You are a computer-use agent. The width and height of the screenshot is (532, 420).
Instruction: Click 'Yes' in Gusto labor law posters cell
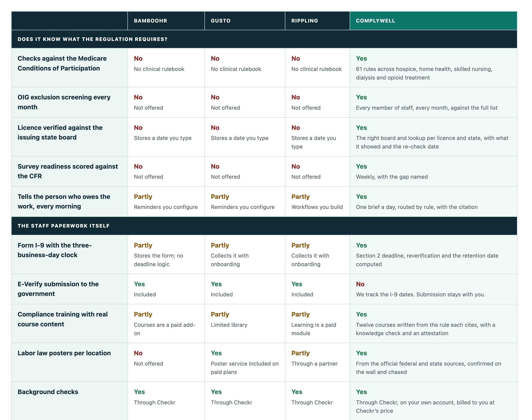[x=216, y=353]
